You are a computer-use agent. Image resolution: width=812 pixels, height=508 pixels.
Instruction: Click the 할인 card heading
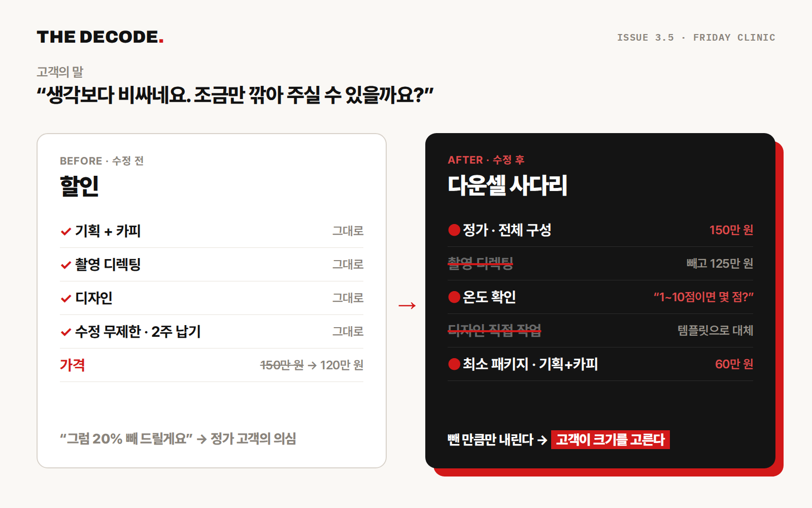79,186
